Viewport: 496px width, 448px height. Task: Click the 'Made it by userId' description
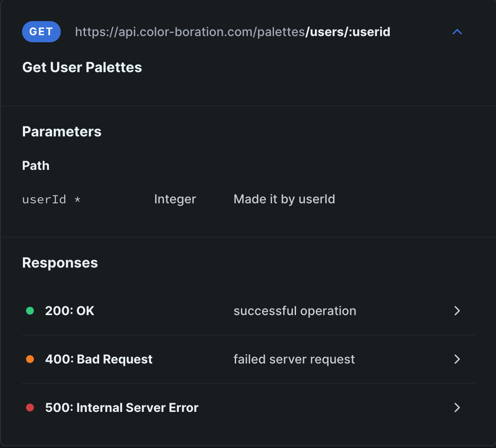[x=284, y=199]
